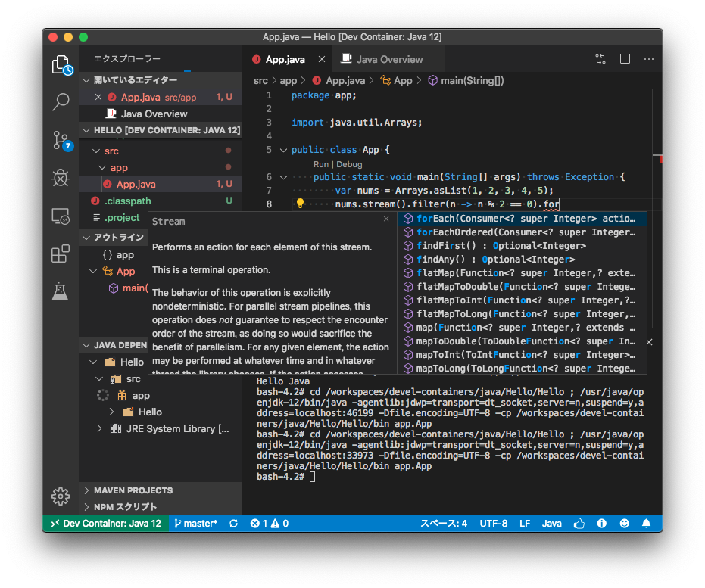Click the terminal prompt input area
Viewport: 705px width, 588px height.
pyautogui.click(x=313, y=477)
